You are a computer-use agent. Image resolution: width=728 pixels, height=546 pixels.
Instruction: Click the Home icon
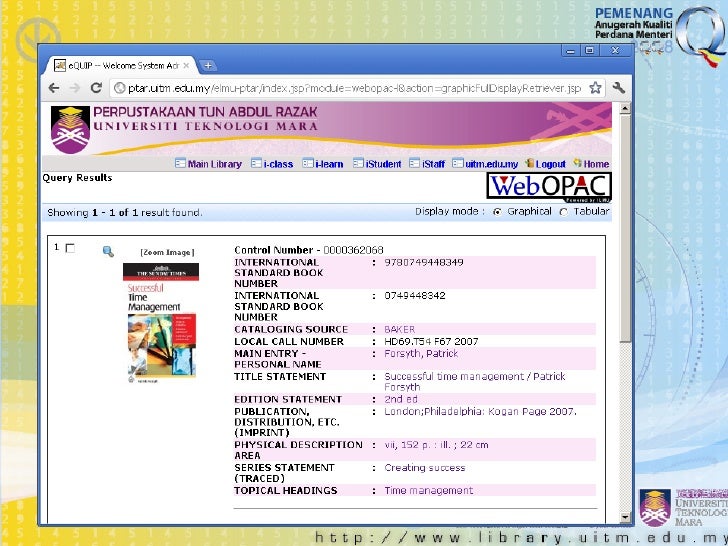point(577,163)
